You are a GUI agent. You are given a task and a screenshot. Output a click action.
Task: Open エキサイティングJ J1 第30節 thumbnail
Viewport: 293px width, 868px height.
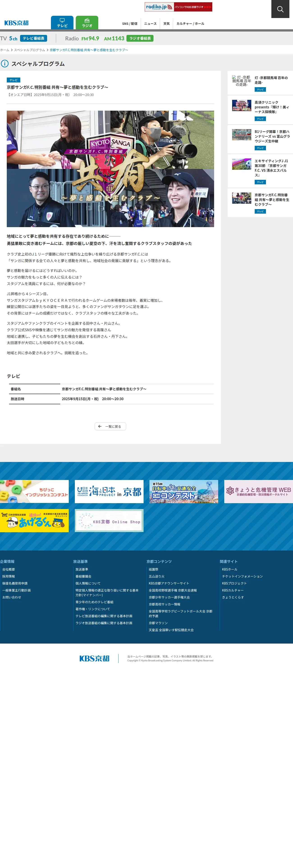pyautogui.click(x=241, y=164)
